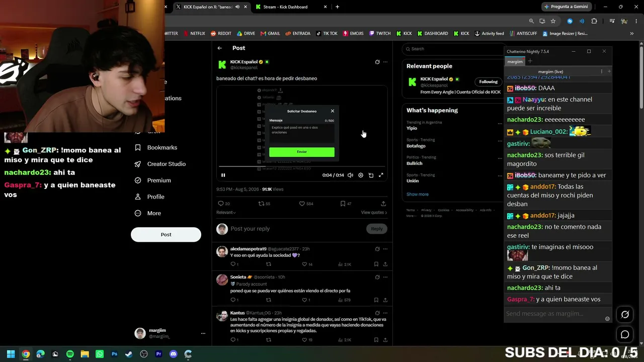This screenshot has width=644, height=362.
Task: Like the post with 584 likes
Action: pyautogui.click(x=302, y=204)
